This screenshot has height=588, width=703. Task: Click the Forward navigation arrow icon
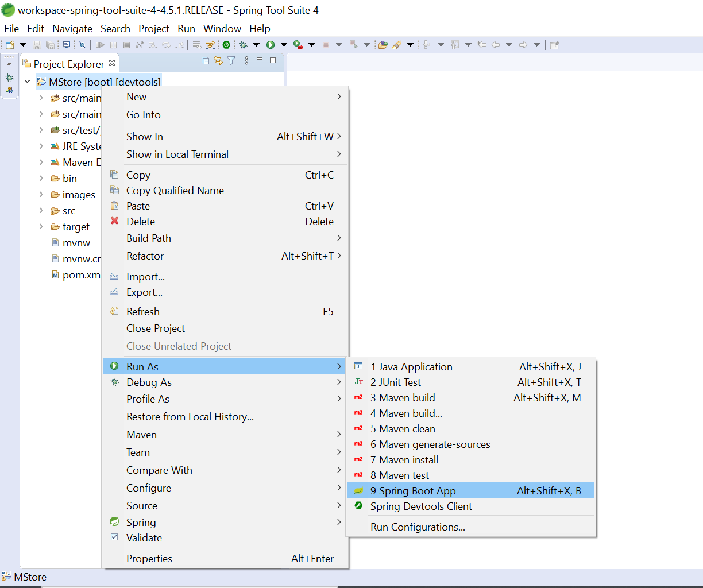(523, 45)
